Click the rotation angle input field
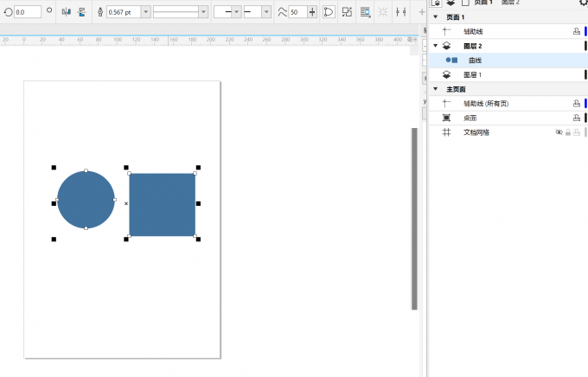Viewport: 588px width, 377px height. 27,12
